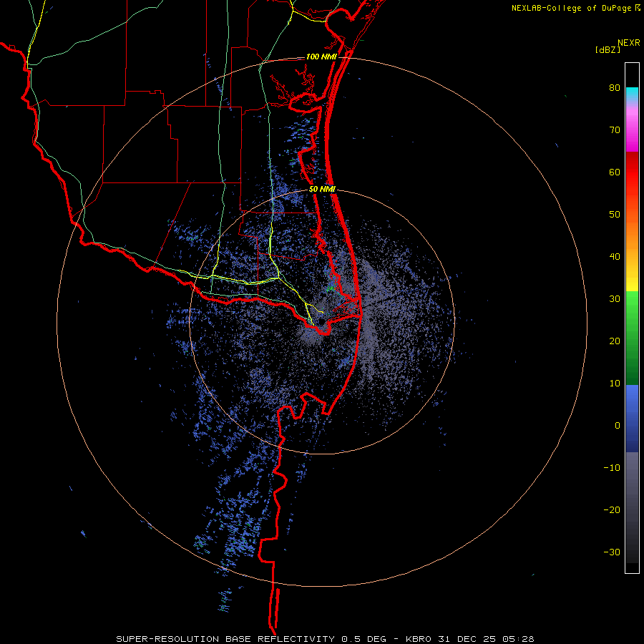Click the -30 value on the dBZ scale
This screenshot has width=644, height=644.
[x=612, y=552]
